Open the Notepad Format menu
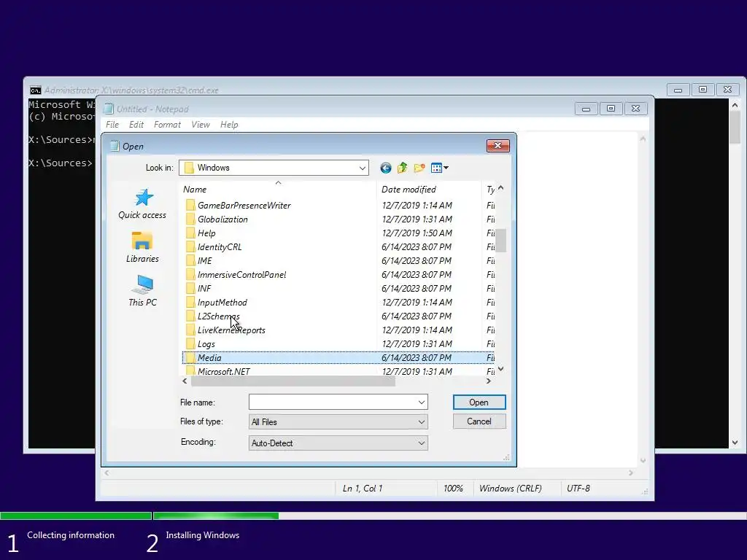Image resolution: width=747 pixels, height=560 pixels. (167, 124)
